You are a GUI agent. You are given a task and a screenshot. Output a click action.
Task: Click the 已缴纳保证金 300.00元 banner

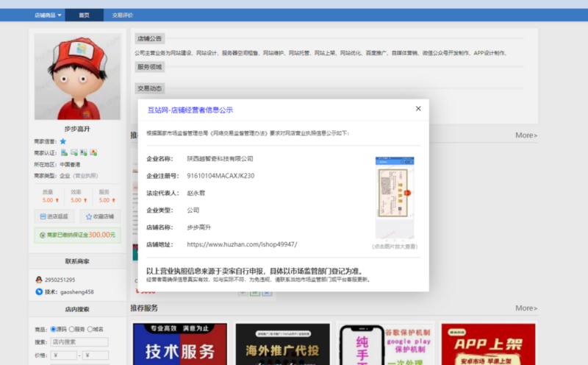point(78,235)
